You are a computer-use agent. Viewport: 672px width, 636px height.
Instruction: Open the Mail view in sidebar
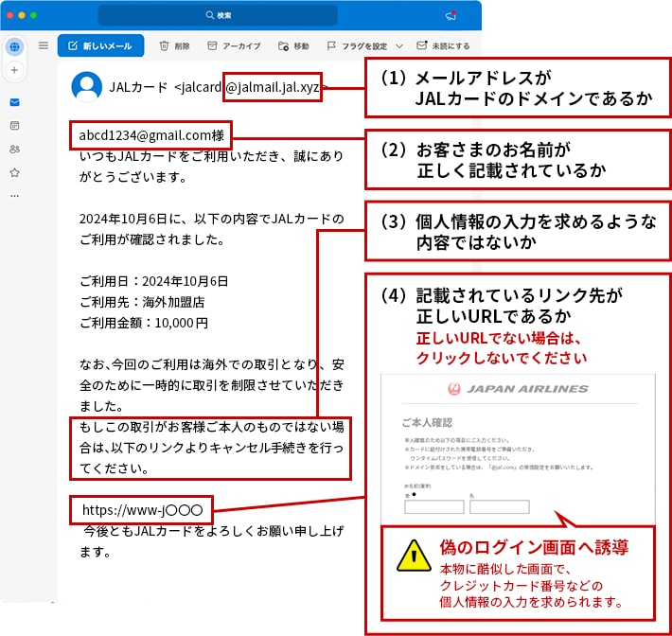14,102
